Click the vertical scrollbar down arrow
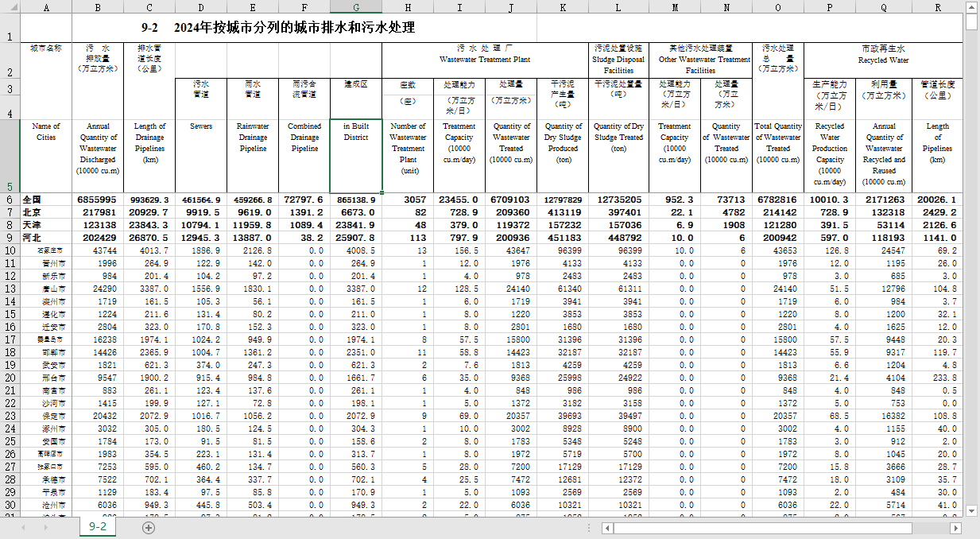980x539 pixels. pos(972,510)
